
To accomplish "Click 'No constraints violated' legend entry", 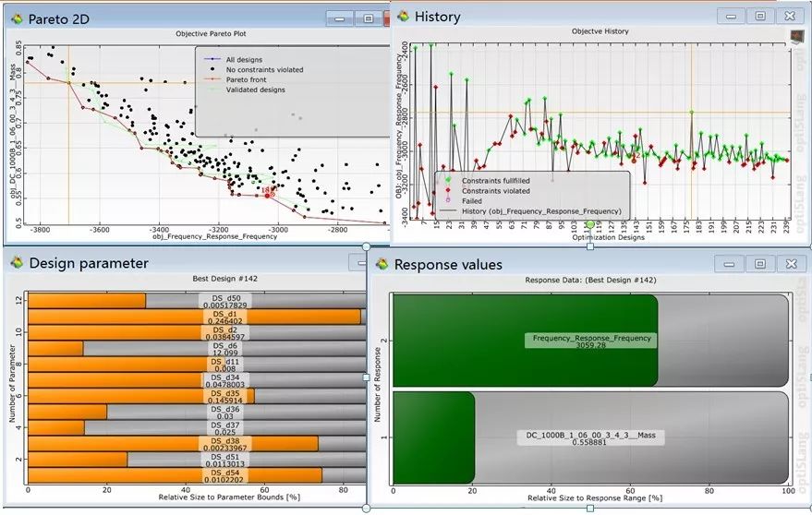I will (264, 69).
